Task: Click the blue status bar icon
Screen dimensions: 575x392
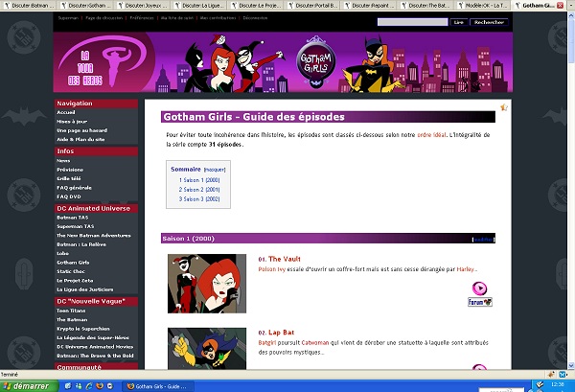Action: tap(563, 375)
